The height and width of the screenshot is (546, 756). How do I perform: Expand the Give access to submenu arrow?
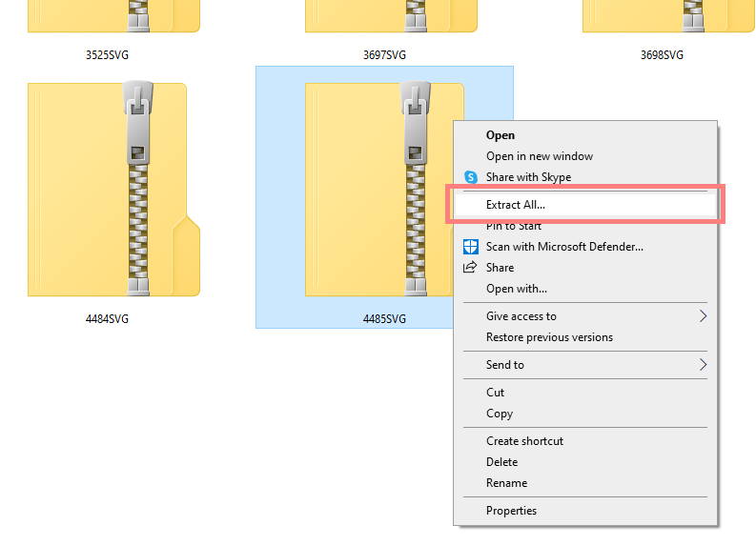pos(703,316)
